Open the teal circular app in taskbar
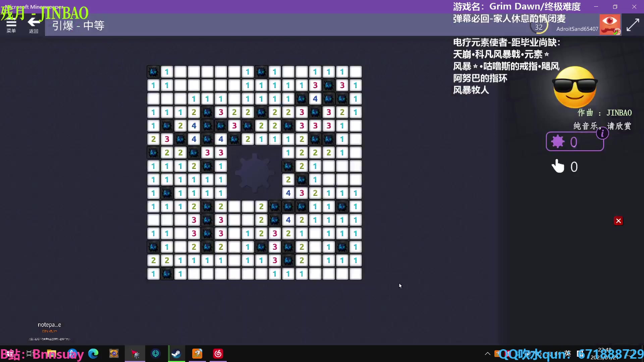This screenshot has width=644, height=362. tap(156, 354)
